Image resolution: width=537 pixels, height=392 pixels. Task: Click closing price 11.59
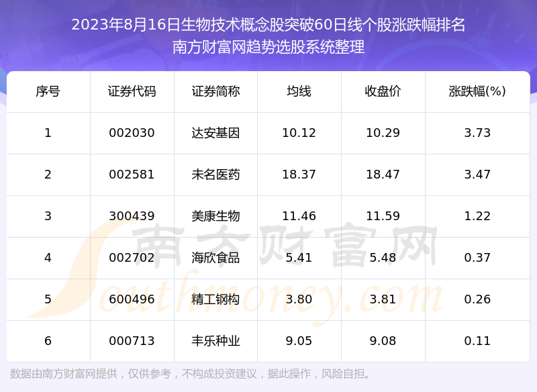383,216
